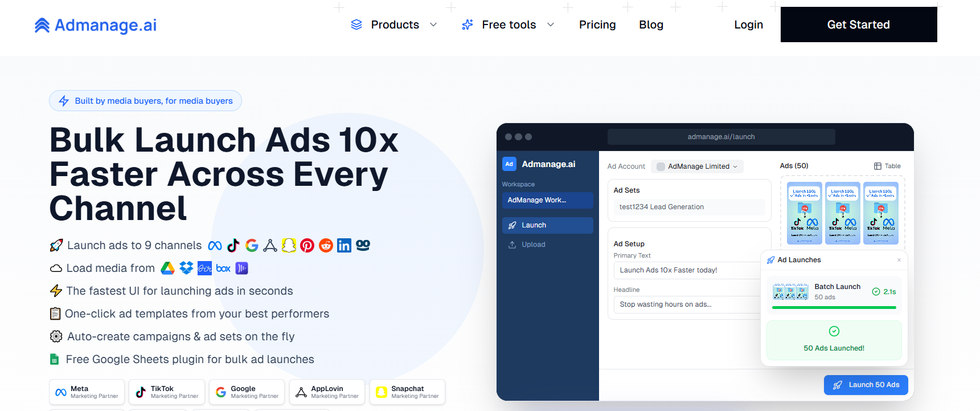The image size is (980, 411).
Task: Click the "50 Ads Launched!" message
Action: pos(834,348)
